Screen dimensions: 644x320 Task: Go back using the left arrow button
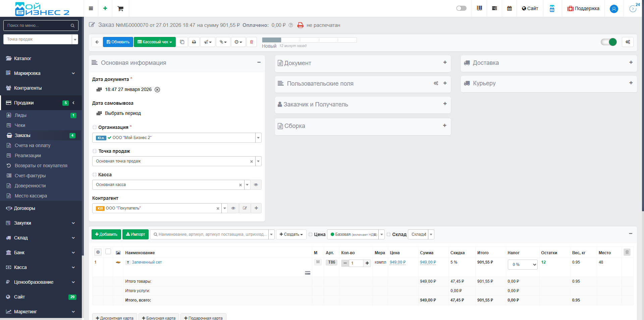[x=97, y=42]
